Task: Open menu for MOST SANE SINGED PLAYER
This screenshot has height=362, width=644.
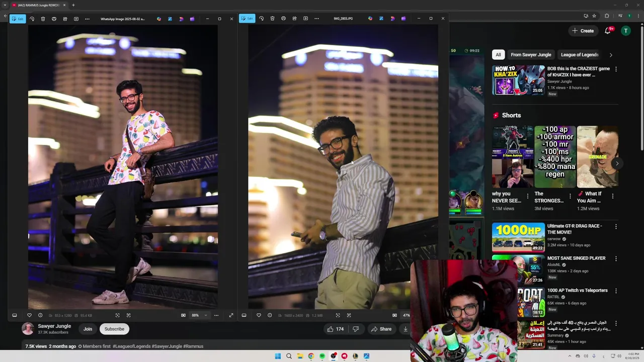Action: tap(616, 259)
